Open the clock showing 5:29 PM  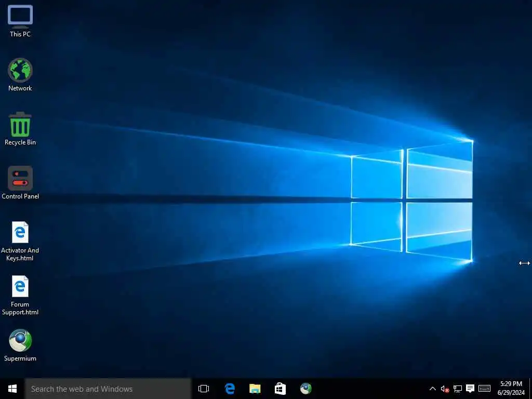click(x=511, y=389)
